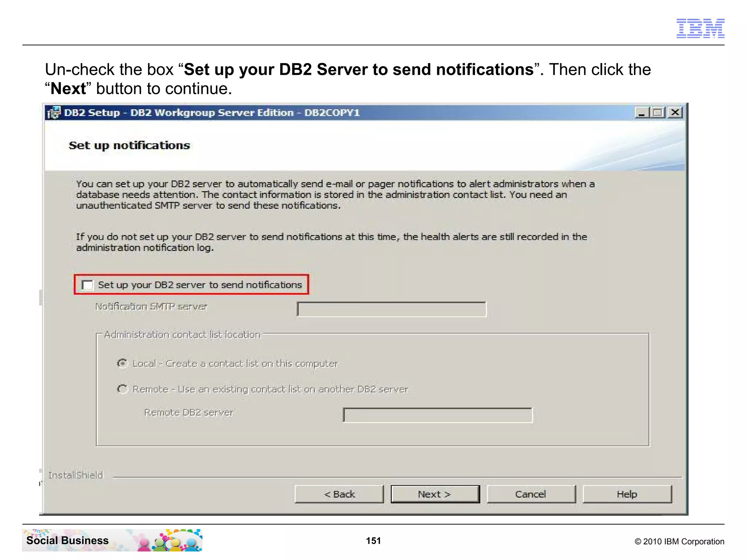This screenshot has width=747, height=560.
Task: Click the 'Remote DB2 server' label
Action: click(189, 412)
